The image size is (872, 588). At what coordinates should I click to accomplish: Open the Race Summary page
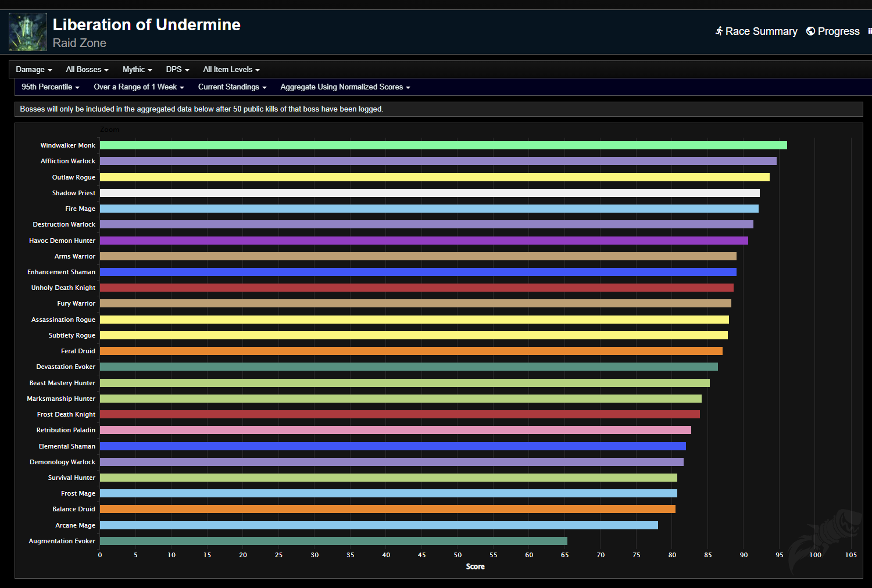(762, 31)
